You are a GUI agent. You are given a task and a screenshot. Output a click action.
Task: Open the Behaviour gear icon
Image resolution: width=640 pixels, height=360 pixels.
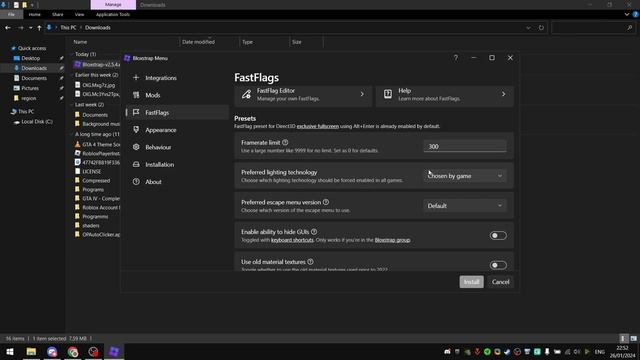[136, 147]
